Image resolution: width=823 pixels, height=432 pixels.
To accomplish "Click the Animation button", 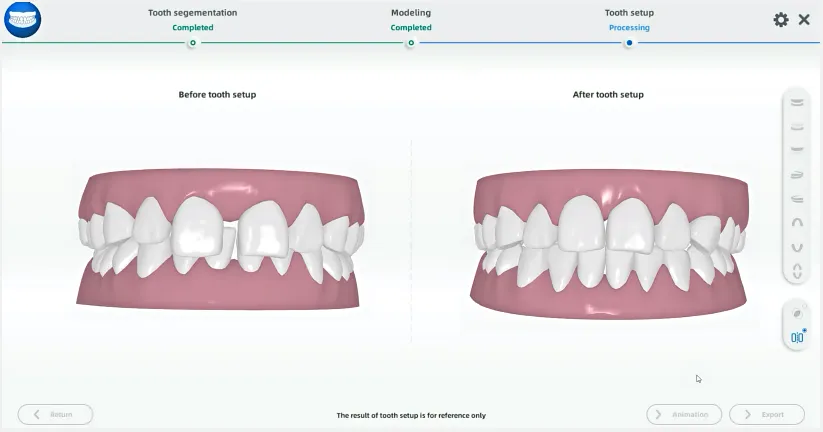I will [684, 414].
